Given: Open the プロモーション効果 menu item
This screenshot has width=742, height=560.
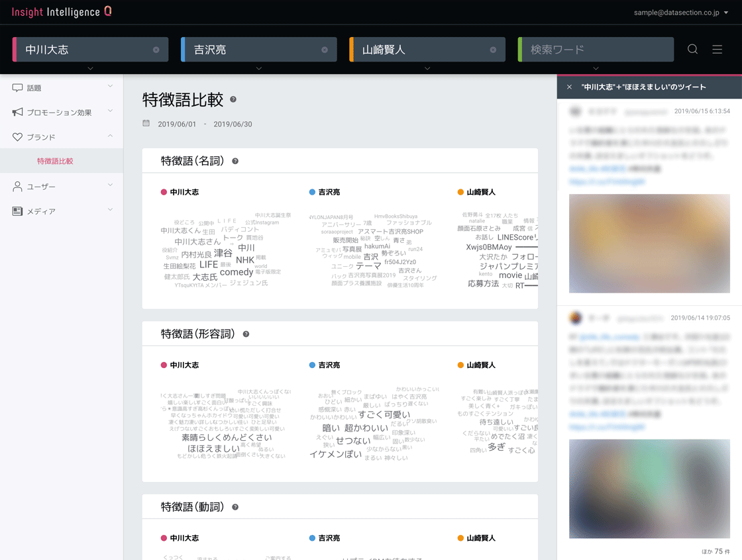Looking at the screenshot, I should coord(62,112).
